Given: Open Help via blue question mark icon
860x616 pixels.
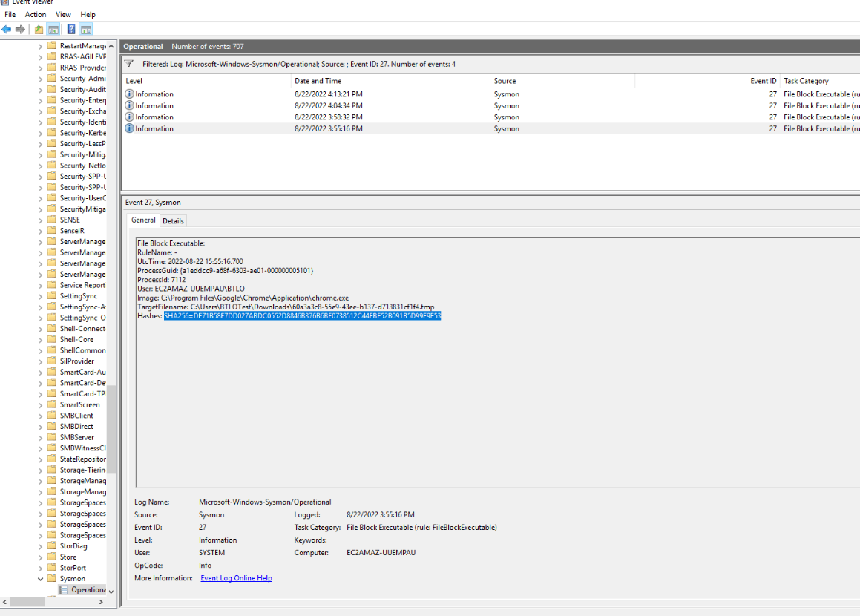Looking at the screenshot, I should (x=71, y=30).
